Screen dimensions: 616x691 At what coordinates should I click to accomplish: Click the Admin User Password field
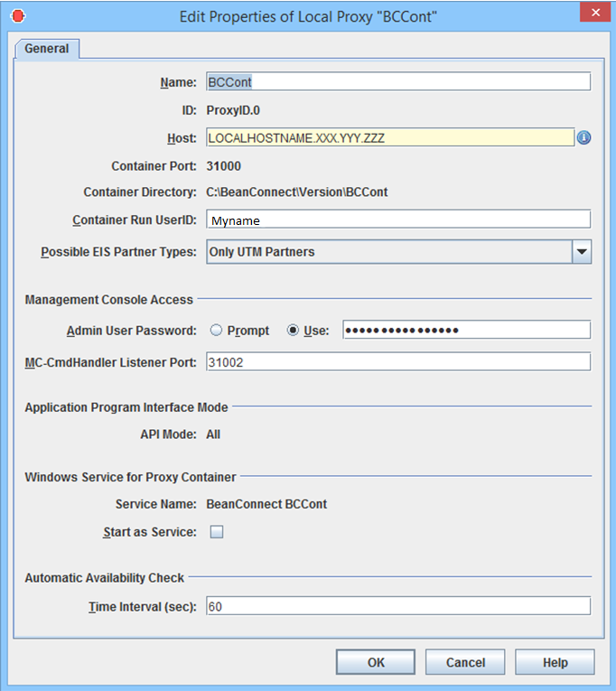point(466,330)
